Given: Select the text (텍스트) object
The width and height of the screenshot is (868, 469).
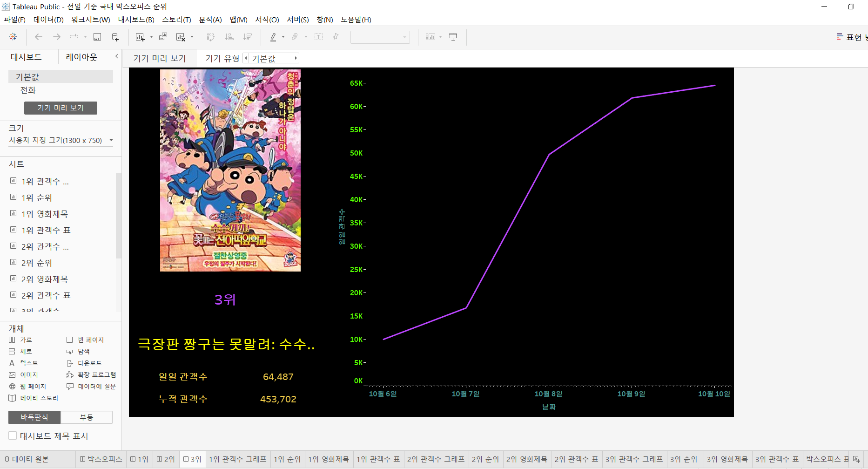Looking at the screenshot, I should (23, 363).
